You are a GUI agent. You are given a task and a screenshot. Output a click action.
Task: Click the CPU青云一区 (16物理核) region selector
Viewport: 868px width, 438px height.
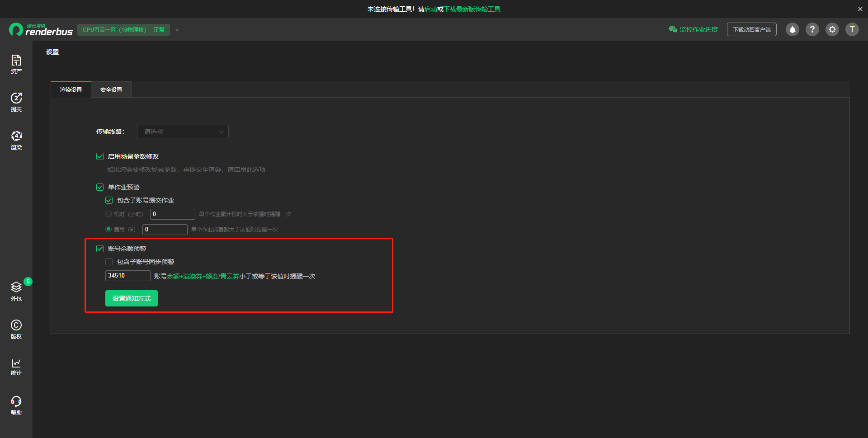[123, 30]
